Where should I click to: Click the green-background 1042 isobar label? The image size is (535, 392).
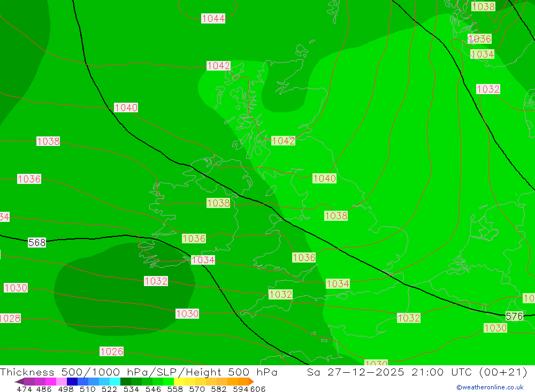(283, 141)
